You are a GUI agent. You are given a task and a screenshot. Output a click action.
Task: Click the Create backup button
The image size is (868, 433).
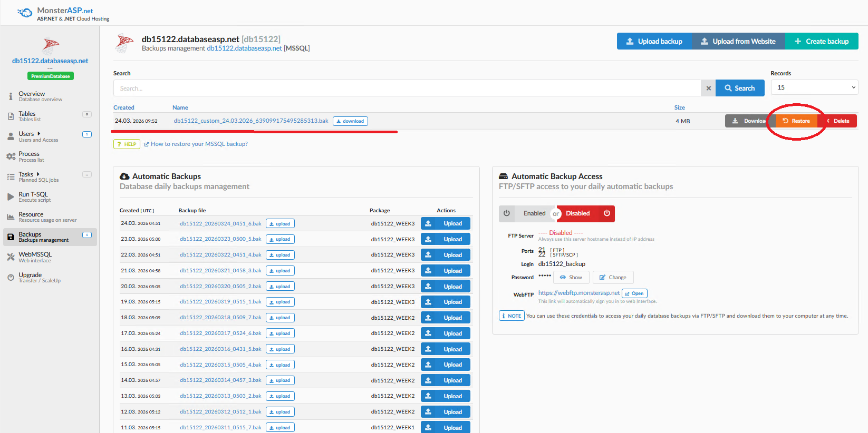(822, 41)
